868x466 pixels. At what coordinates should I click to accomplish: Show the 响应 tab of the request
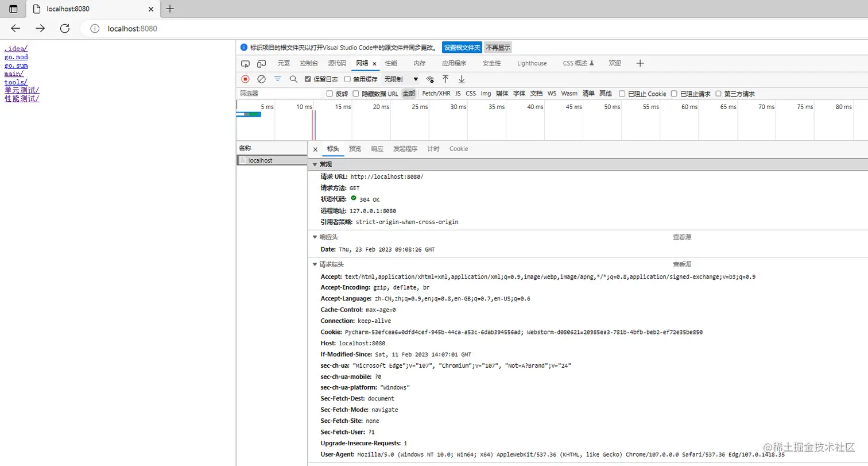[377, 149]
